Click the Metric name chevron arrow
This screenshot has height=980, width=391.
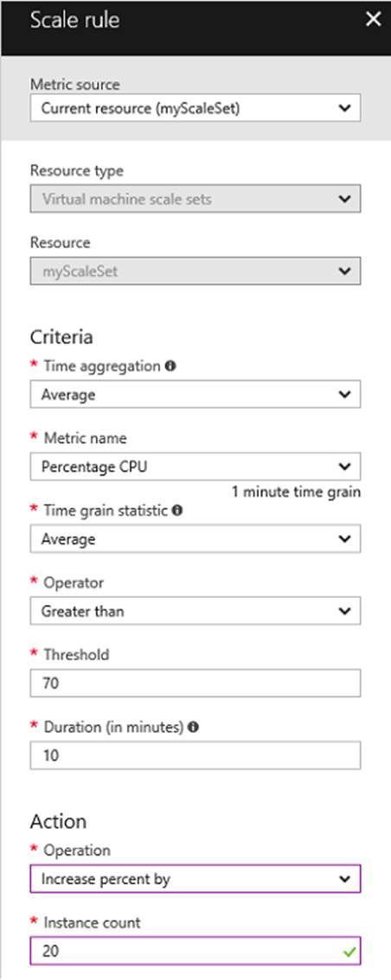point(344,467)
